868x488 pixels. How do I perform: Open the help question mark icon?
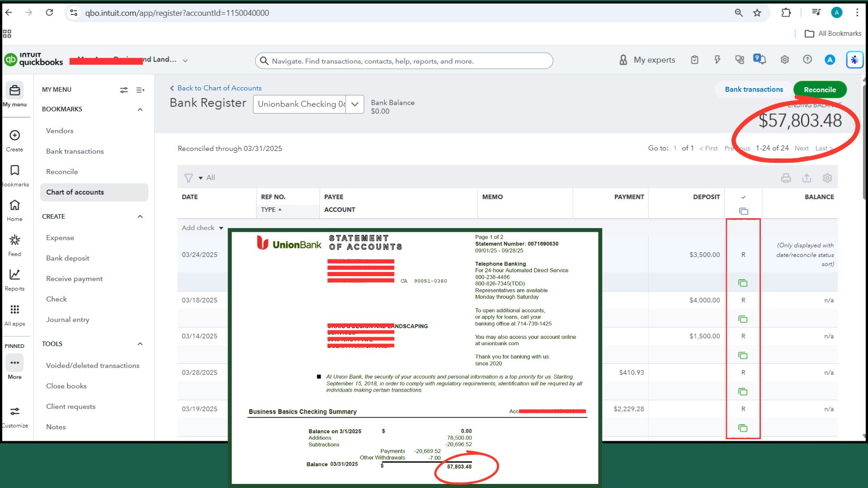click(x=807, y=60)
